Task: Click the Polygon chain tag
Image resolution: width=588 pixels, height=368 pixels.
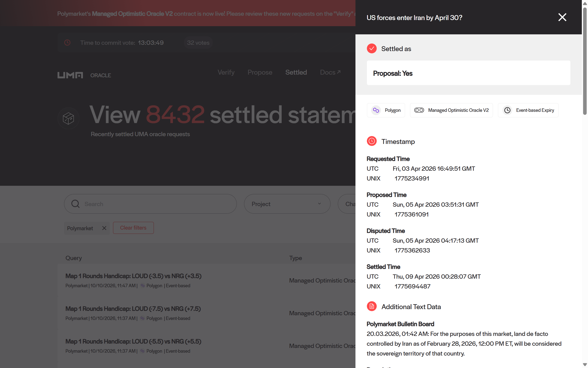Action: pyautogui.click(x=386, y=110)
